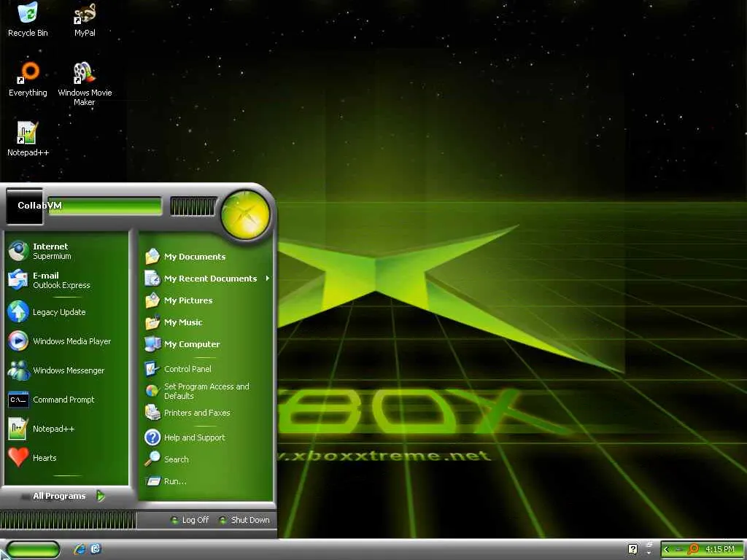Open Windows Movie Maker desktop shortcut
The width and height of the screenshot is (747, 560).
tap(85, 83)
